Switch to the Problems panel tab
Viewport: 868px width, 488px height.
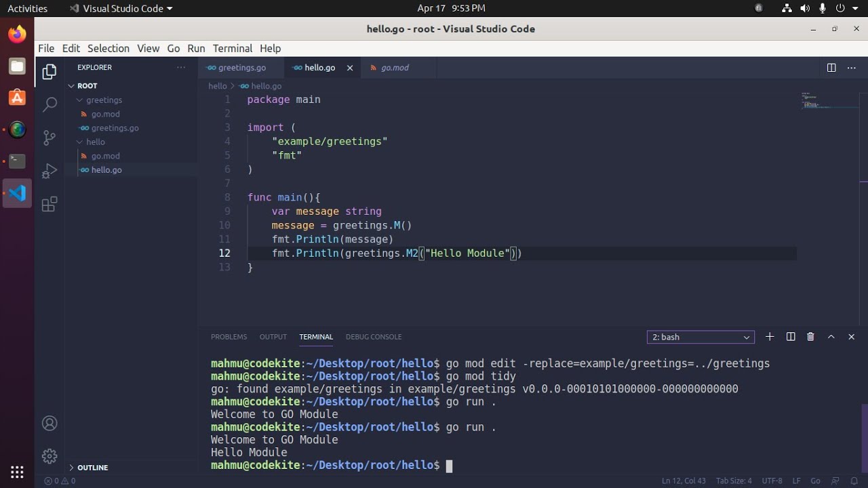(229, 337)
